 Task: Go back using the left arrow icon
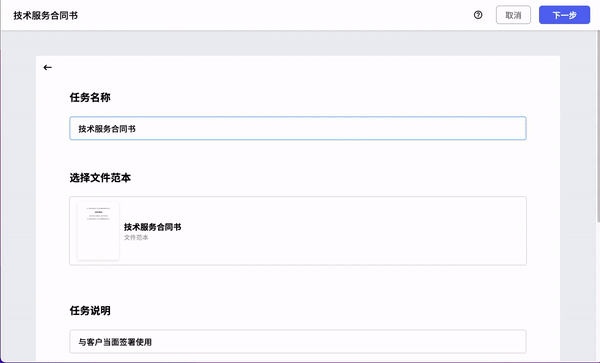(47, 68)
